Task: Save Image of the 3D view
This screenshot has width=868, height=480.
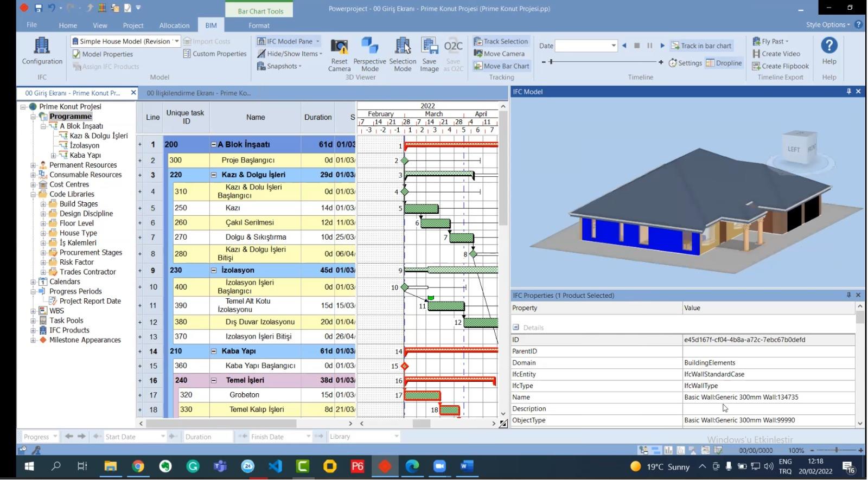Action: (429, 55)
